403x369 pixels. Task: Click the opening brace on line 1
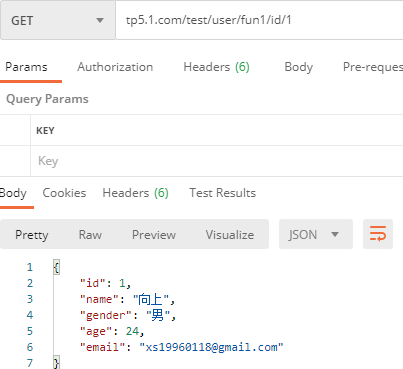pyautogui.click(x=56, y=267)
